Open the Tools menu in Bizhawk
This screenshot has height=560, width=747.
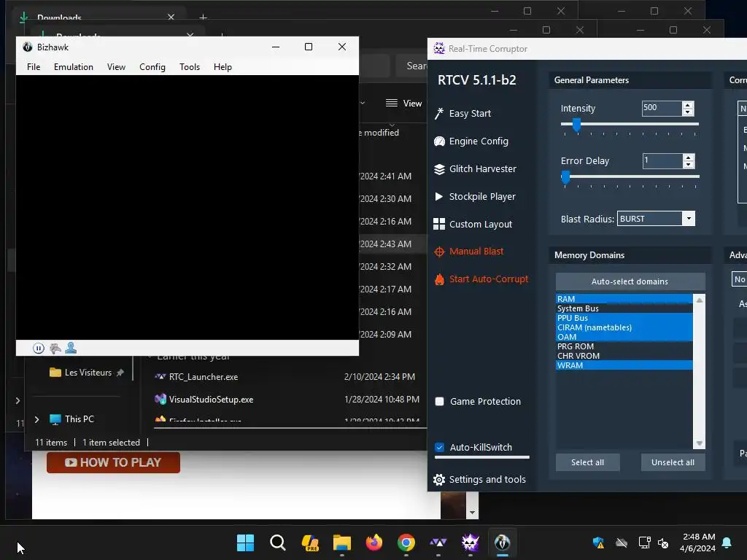[190, 66]
